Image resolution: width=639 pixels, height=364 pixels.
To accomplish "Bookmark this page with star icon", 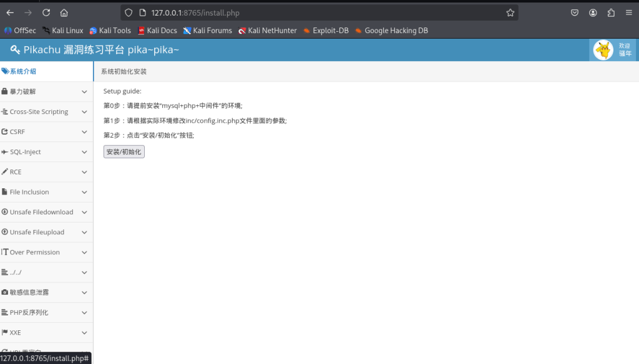I will (x=510, y=12).
